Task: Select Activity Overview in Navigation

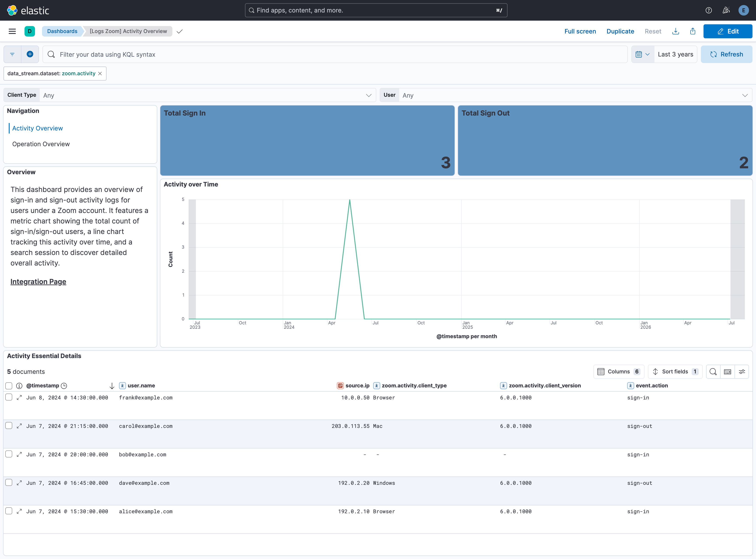Action: click(38, 128)
